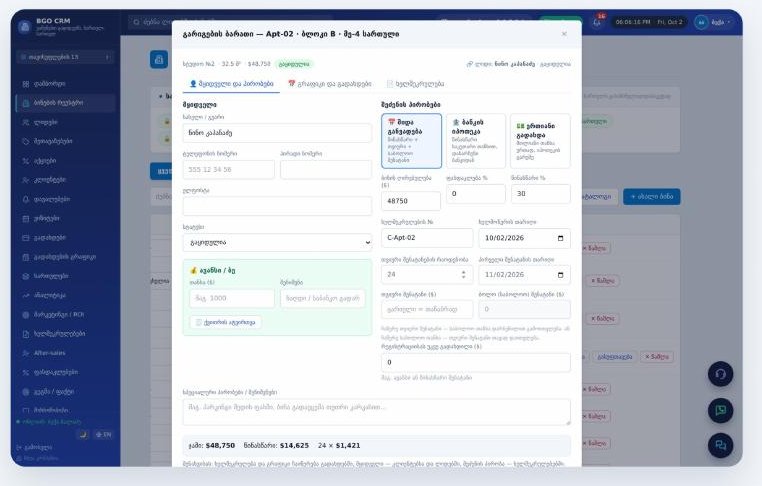Viewport: 762px width, 486px height.
Task: Open the user avatar menu in the top bar
Action: (x=713, y=22)
